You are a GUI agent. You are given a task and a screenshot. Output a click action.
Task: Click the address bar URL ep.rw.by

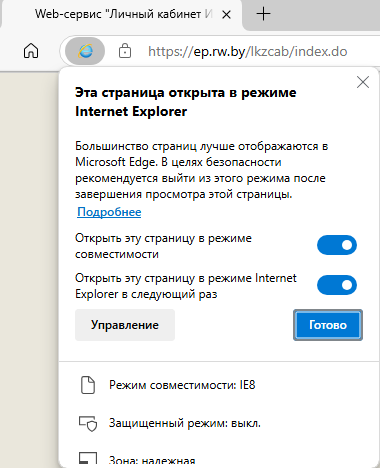coord(248,52)
